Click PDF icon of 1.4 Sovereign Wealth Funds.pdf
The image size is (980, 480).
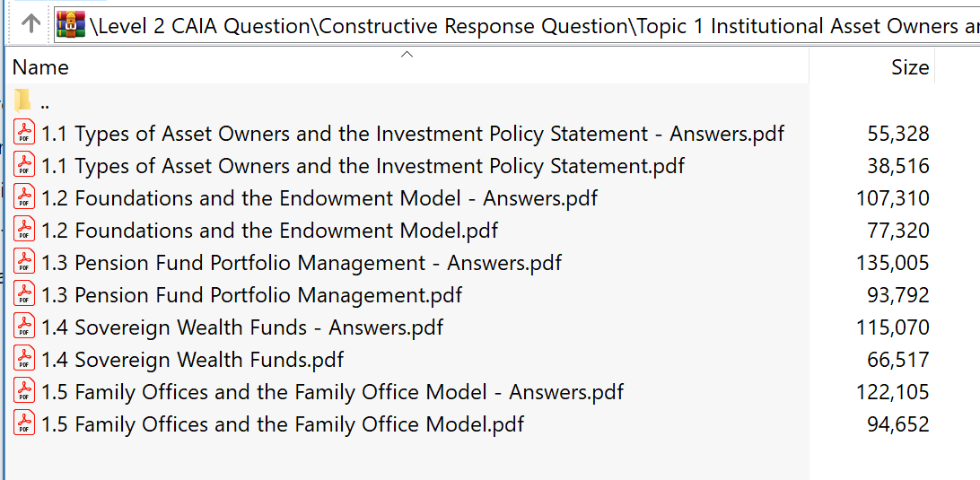point(24,360)
